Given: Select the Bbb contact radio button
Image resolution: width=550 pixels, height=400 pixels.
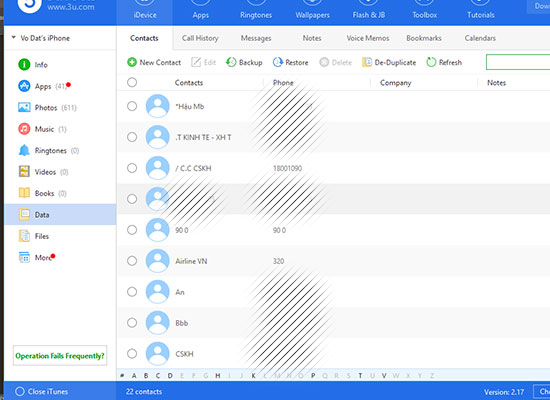Looking at the screenshot, I should point(132,323).
